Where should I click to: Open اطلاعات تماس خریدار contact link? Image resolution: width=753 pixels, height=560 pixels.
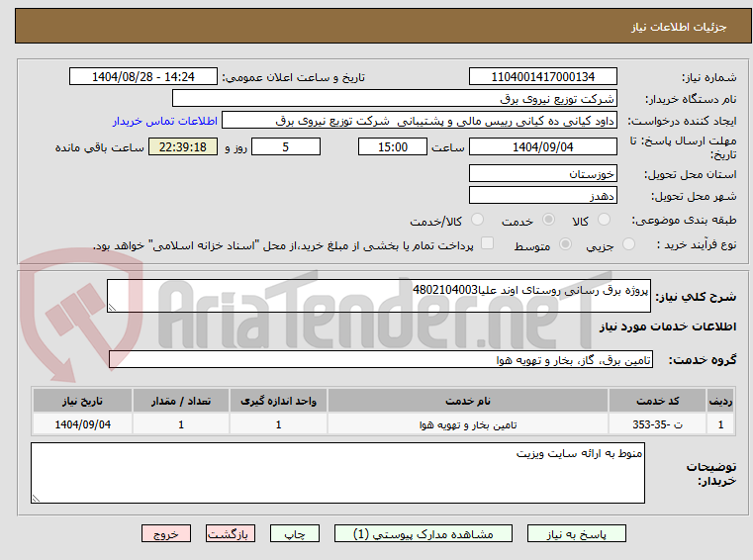[165, 121]
